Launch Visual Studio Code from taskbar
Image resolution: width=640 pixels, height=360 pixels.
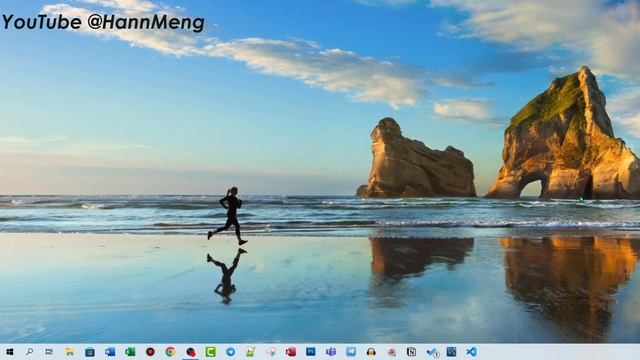coord(471,352)
